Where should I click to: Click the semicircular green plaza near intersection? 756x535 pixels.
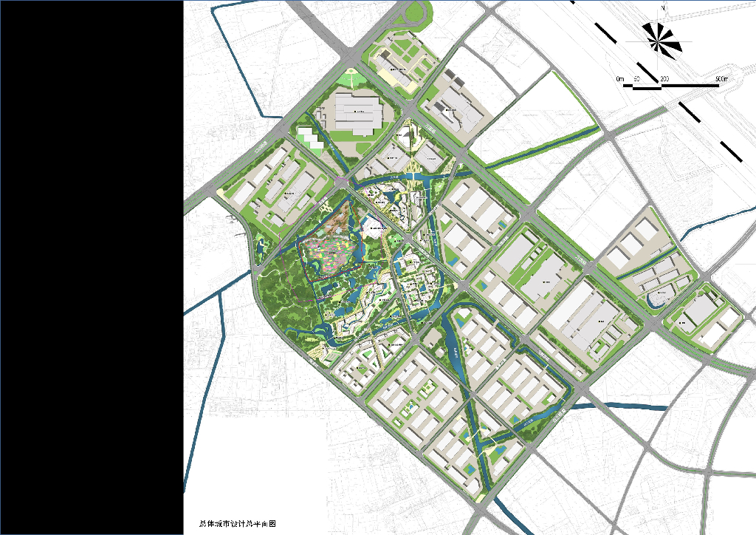pyautogui.click(x=352, y=78)
